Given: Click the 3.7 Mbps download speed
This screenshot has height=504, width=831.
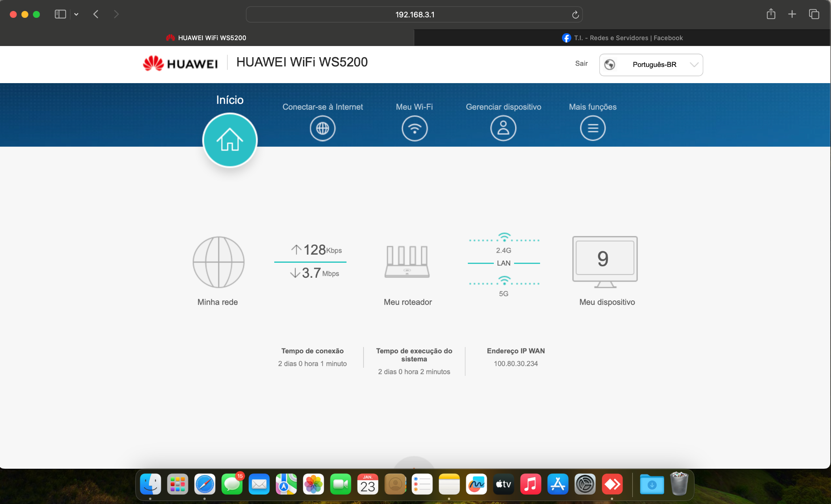Looking at the screenshot, I should [x=314, y=273].
